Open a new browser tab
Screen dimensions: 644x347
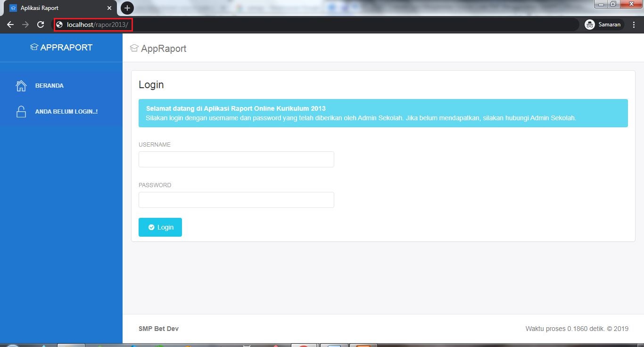tap(126, 8)
